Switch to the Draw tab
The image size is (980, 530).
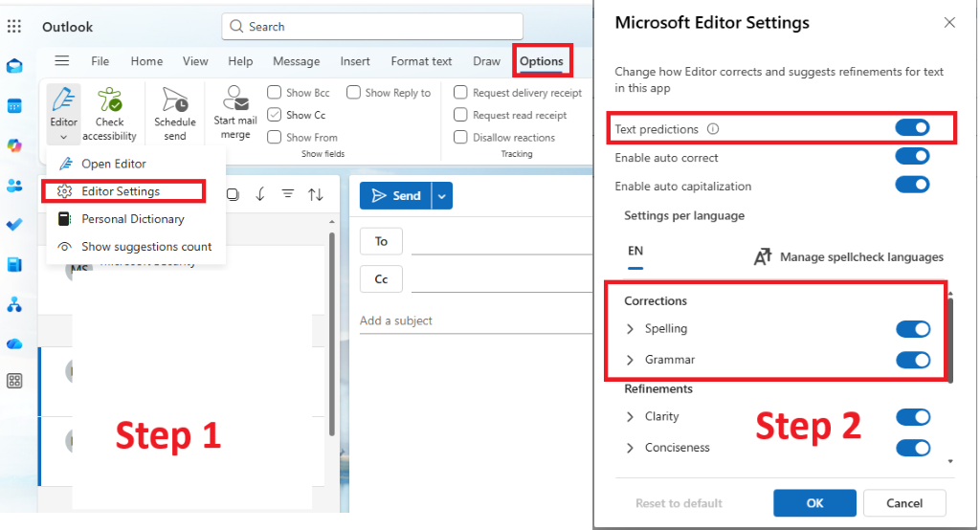click(486, 61)
